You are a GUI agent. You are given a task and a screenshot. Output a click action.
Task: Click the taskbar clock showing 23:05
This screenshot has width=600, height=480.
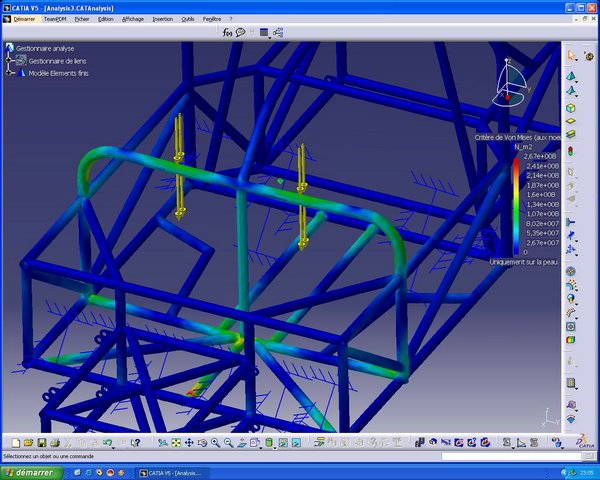click(586, 473)
